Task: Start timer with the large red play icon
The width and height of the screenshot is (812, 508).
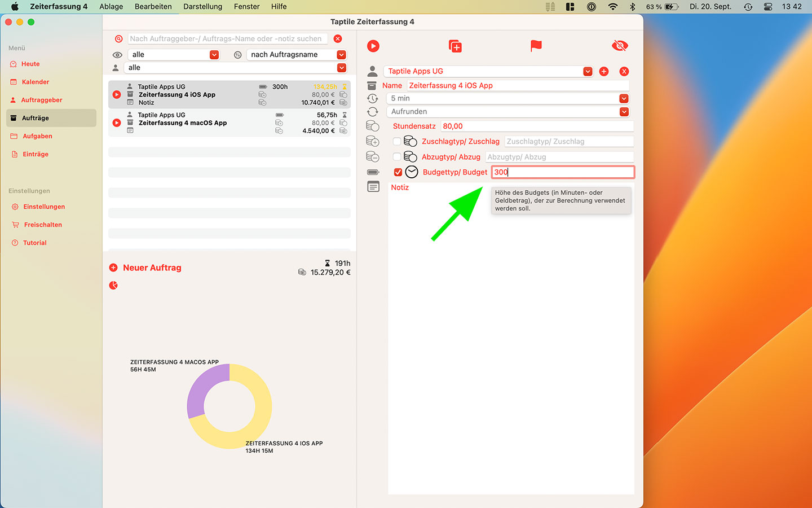Action: coord(373,46)
